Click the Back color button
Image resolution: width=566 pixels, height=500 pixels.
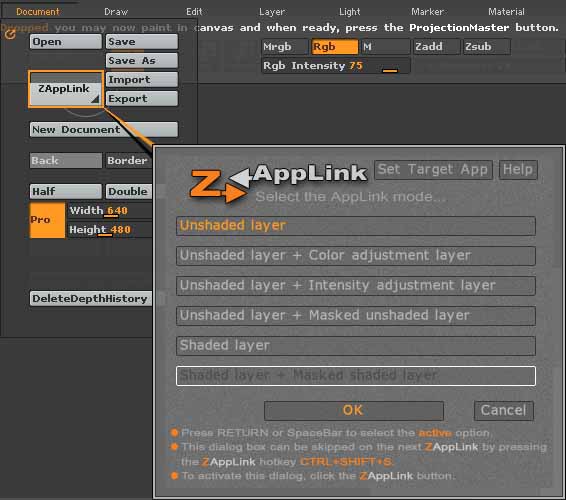point(66,160)
